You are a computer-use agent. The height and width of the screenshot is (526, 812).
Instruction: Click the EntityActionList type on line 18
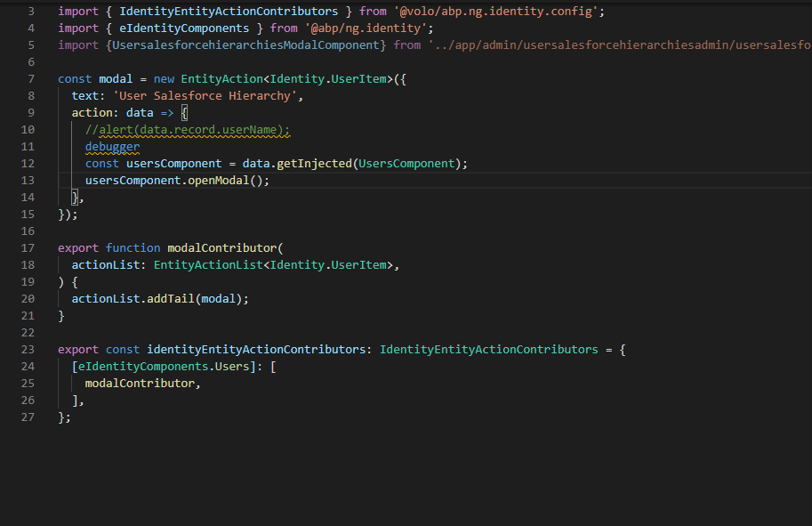[211, 265]
